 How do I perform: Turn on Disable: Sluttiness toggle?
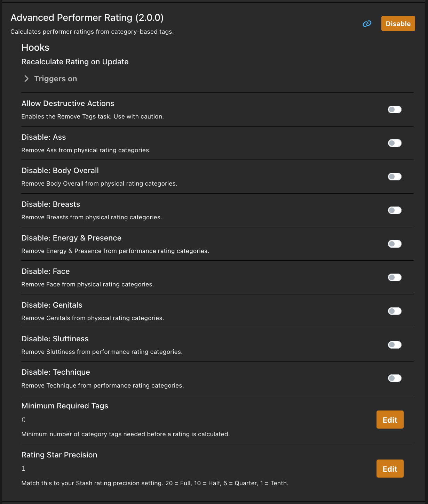click(x=395, y=345)
